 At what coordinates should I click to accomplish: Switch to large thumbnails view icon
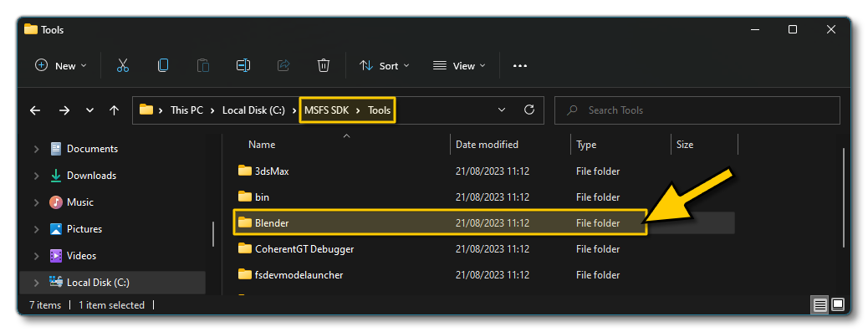tap(838, 305)
